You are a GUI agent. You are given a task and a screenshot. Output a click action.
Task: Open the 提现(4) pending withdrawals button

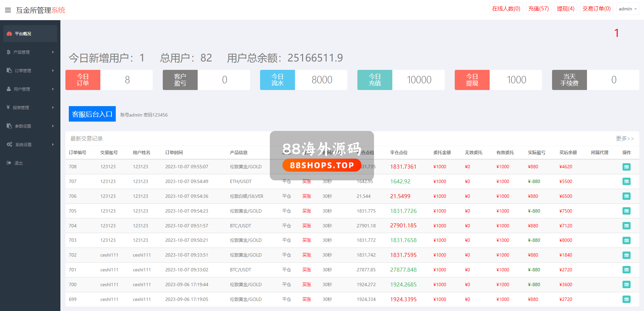point(565,9)
